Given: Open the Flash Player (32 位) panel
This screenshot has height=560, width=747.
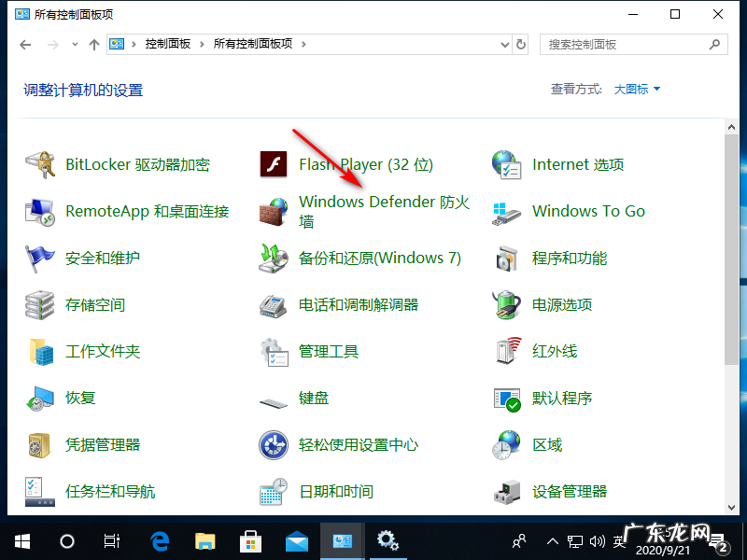Looking at the screenshot, I should (x=364, y=164).
